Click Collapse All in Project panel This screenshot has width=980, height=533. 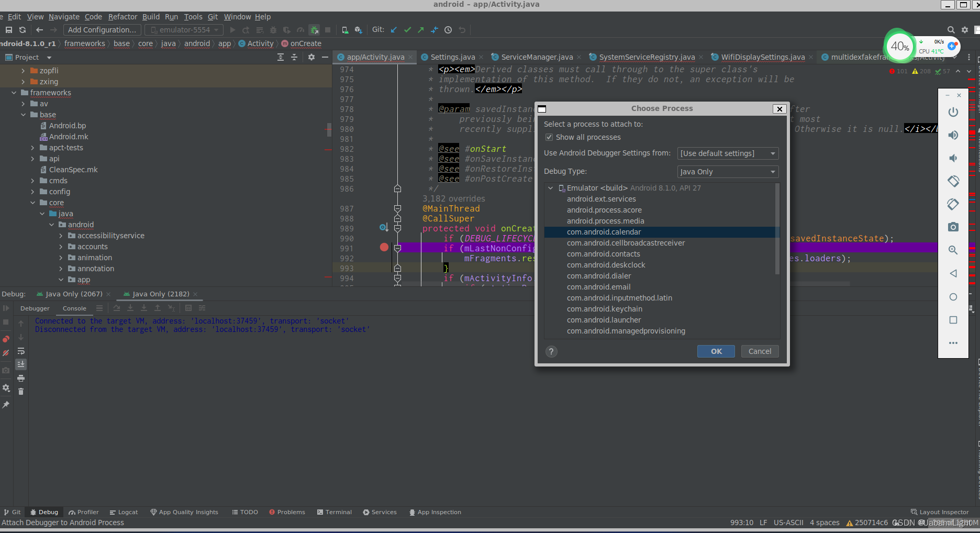(x=294, y=57)
